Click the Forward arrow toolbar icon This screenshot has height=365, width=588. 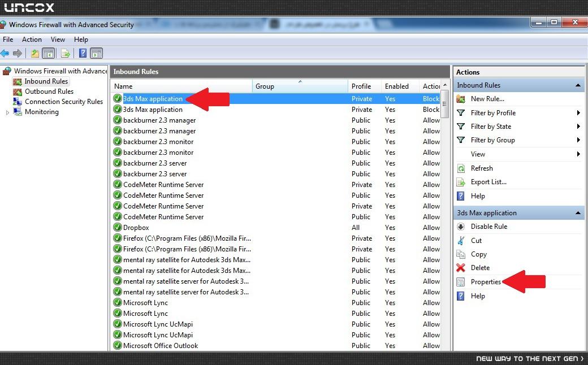(18, 54)
